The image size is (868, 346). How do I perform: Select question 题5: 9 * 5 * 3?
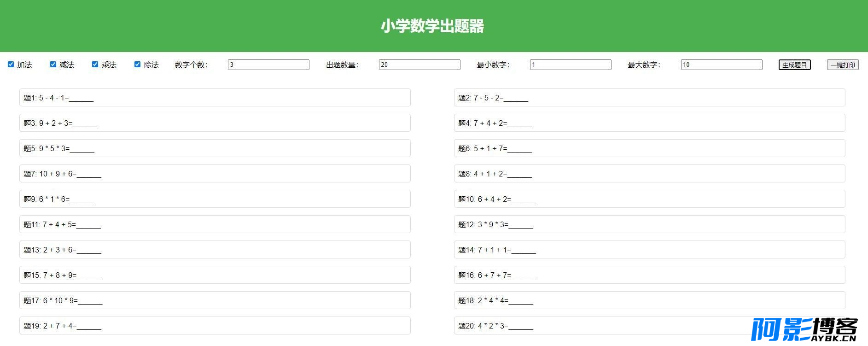(215, 148)
